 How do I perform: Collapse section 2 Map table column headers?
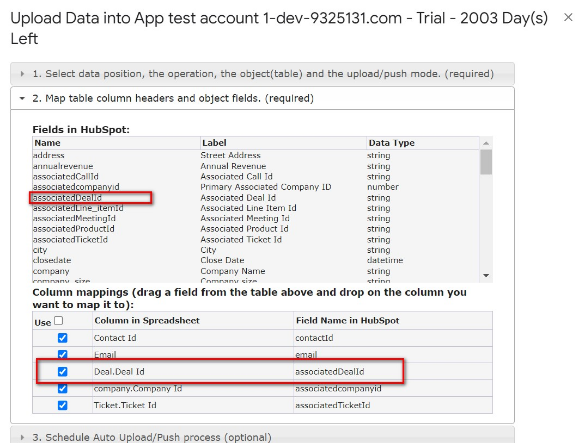(x=263, y=98)
